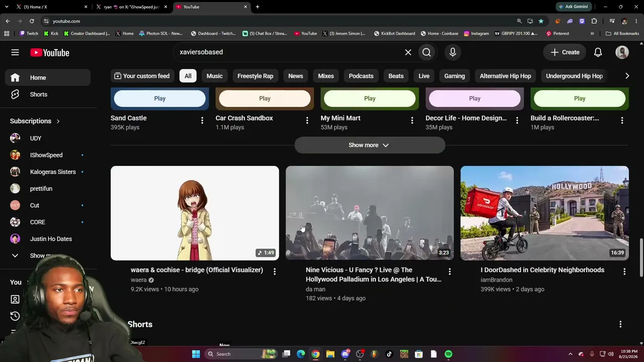The height and width of the screenshot is (362, 644).
Task: Open the Windows Start menu
Action: 196,354
